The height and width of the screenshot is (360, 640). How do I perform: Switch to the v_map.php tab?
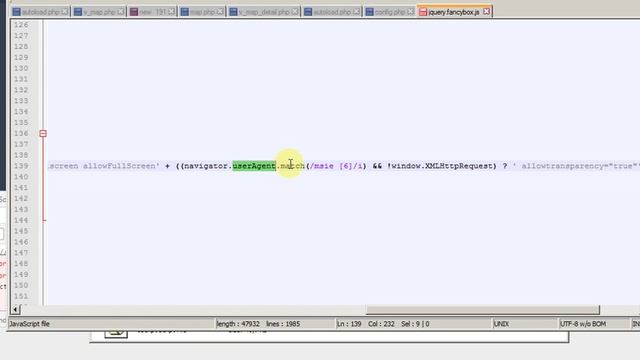click(x=98, y=12)
